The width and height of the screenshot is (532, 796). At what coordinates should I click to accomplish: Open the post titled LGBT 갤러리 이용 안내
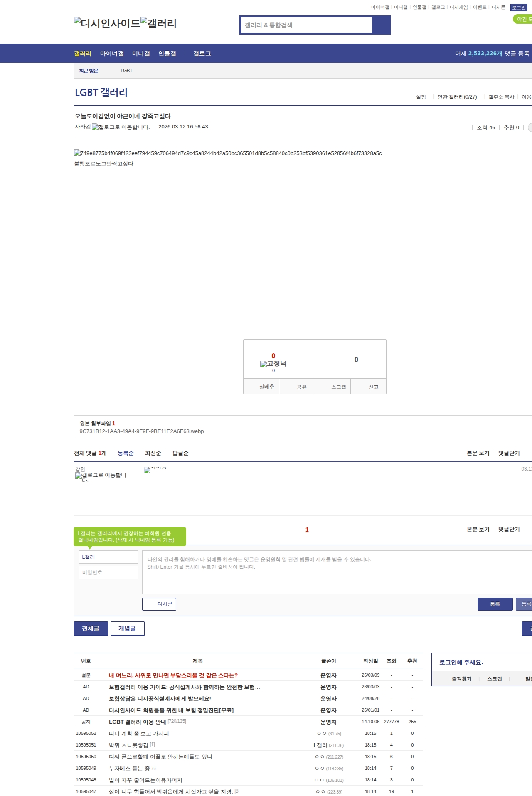coord(137,722)
